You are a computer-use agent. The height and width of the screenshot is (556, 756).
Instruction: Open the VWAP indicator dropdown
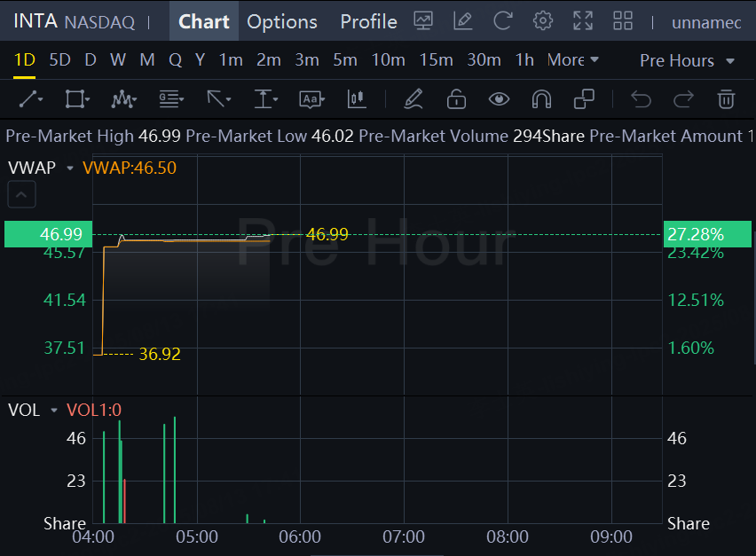(x=70, y=168)
